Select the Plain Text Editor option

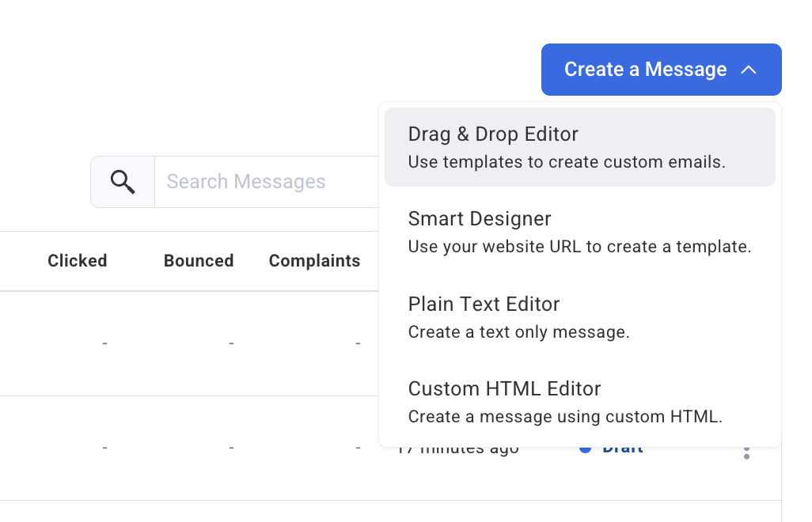[484, 304]
